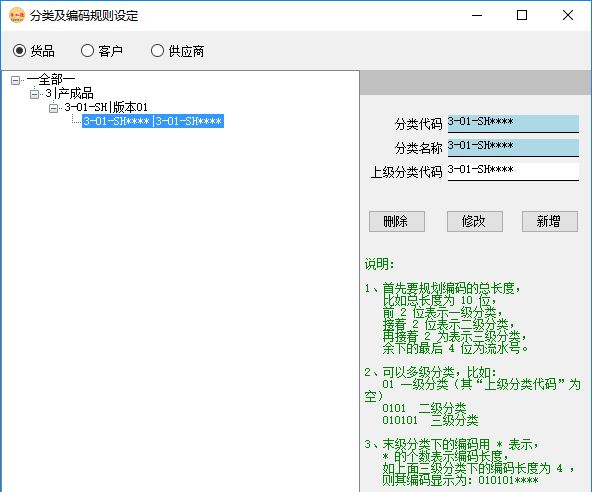This screenshot has width=592, height=492.
Task: Click the 分类名称 label
Action: [x=418, y=148]
